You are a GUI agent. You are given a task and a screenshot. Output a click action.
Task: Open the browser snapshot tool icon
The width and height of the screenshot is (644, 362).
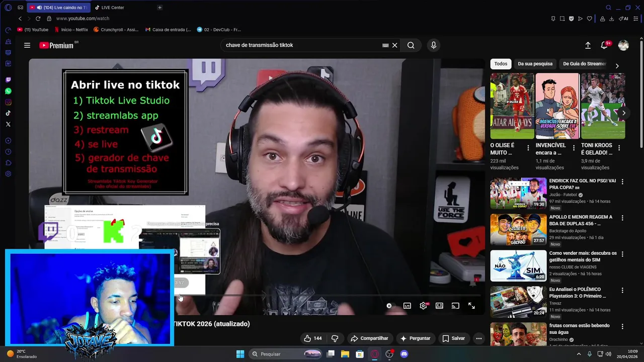pos(562,19)
